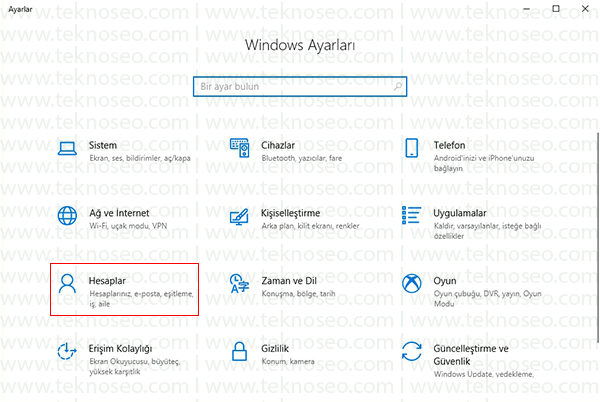Open the Sistem laptop icon
This screenshot has width=600, height=402.
coord(67,148)
